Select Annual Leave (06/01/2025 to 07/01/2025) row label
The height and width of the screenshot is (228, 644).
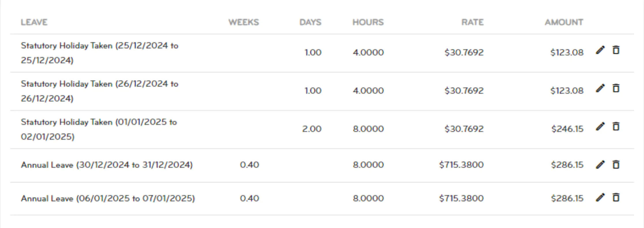(108, 198)
